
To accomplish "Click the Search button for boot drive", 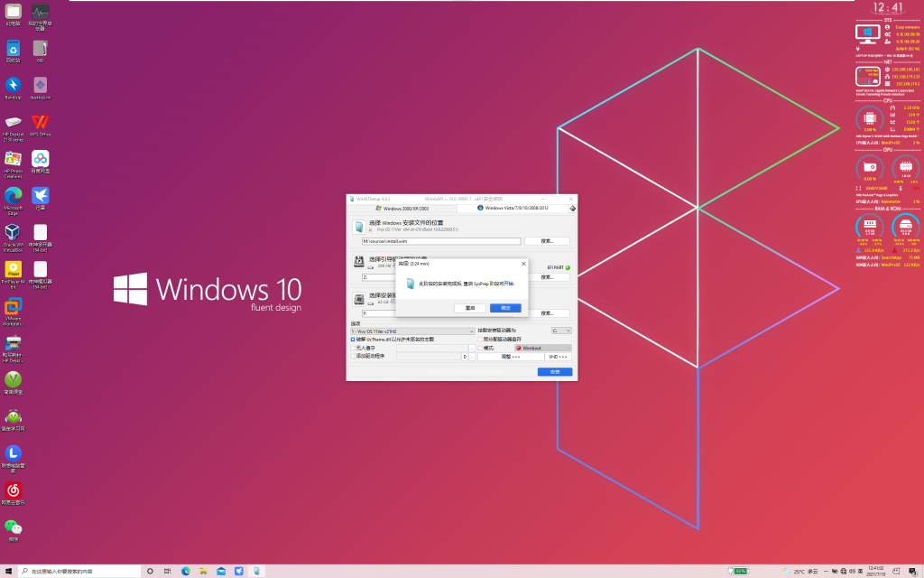I will (x=547, y=276).
